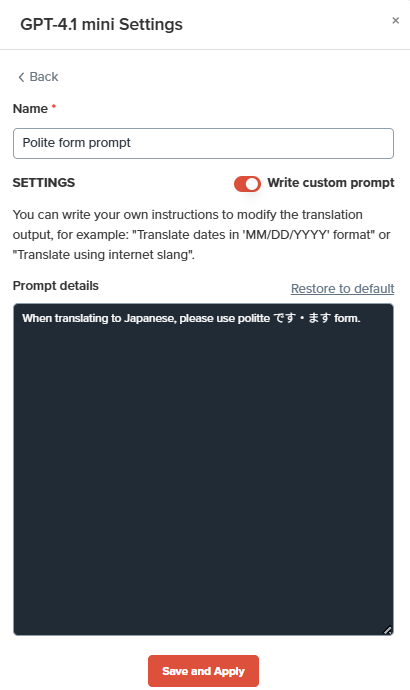Click the word form. ending the prompt text
410x690 pixels.
(347, 318)
